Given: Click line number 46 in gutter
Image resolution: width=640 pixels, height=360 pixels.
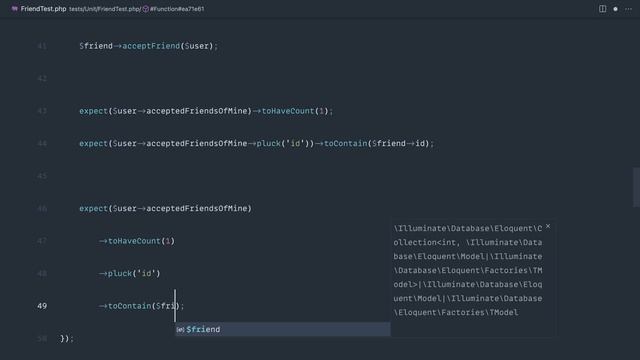Looking at the screenshot, I should click(x=42, y=209).
